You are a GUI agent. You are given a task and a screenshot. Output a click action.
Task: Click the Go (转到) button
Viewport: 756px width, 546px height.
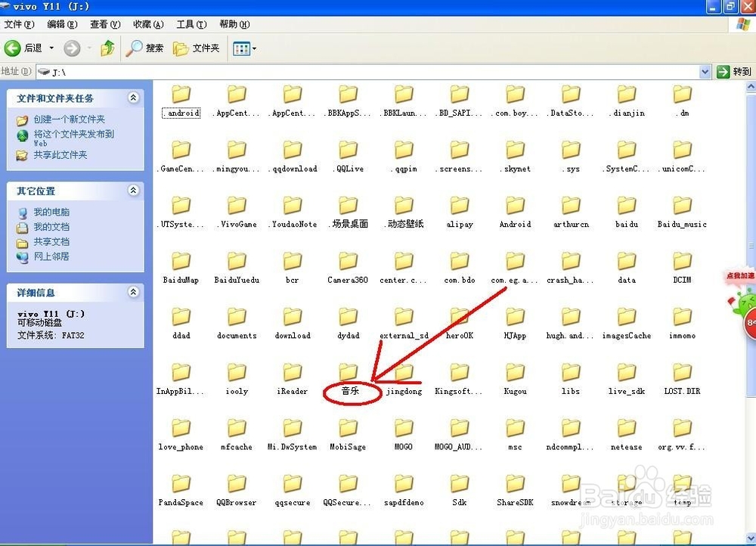click(734, 72)
